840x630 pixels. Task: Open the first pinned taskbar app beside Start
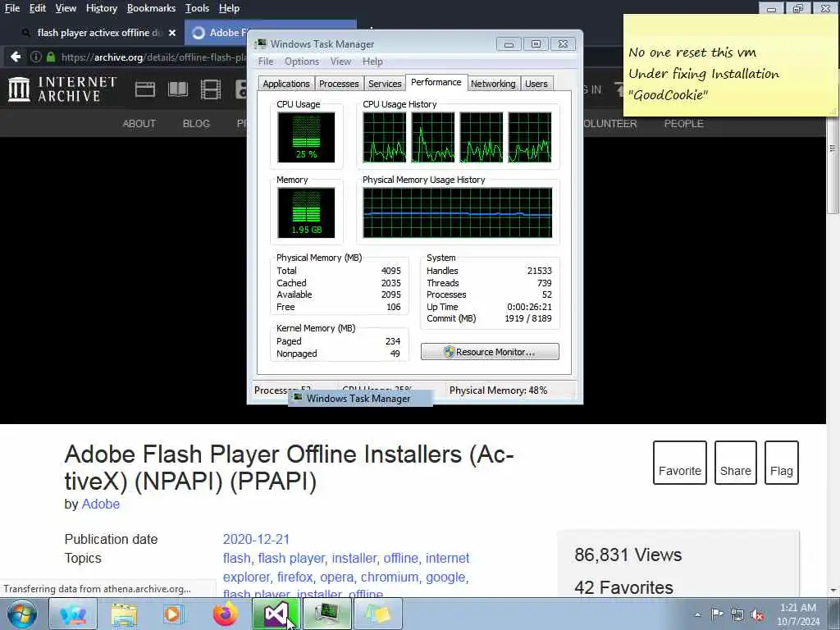73,614
